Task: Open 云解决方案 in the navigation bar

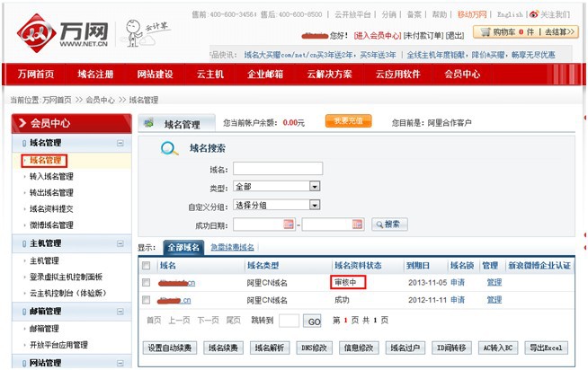Action: (x=329, y=75)
